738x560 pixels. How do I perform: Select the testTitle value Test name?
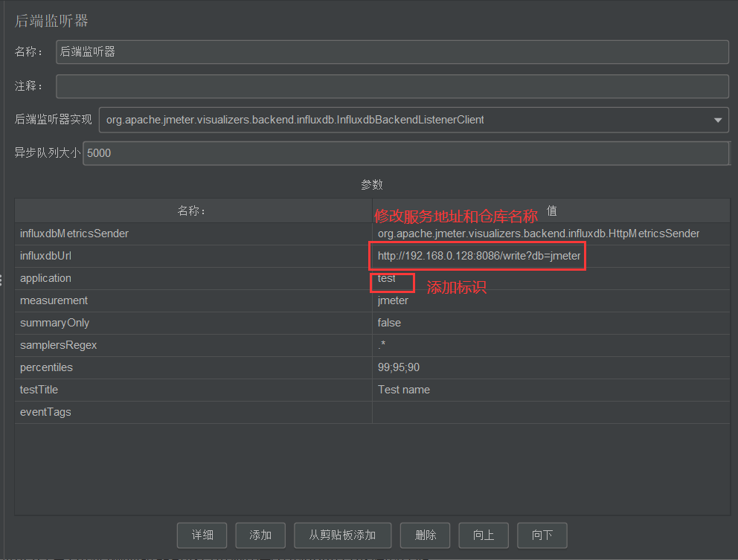pyautogui.click(x=551, y=390)
